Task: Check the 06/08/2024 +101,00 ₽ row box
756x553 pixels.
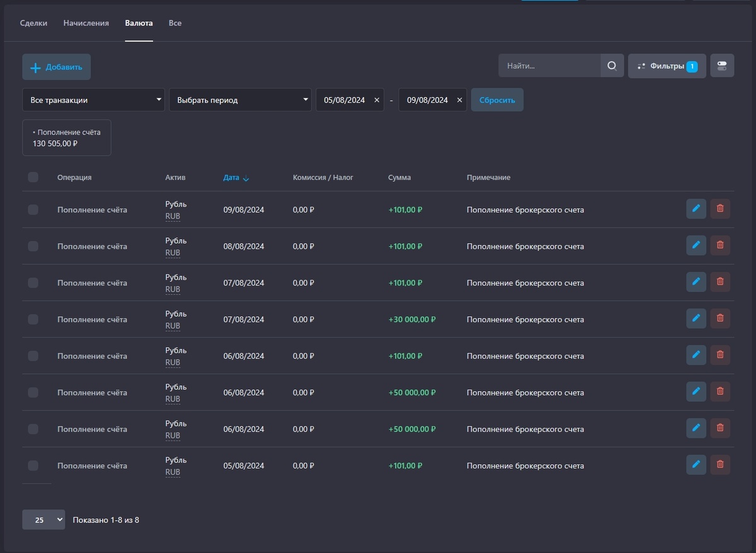Action: click(33, 356)
